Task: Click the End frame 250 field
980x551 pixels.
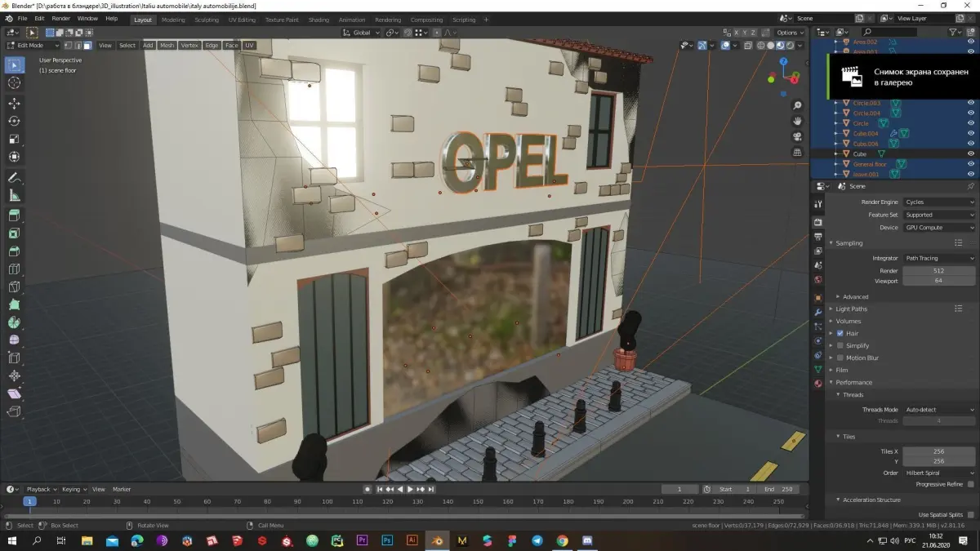Action: pos(778,489)
